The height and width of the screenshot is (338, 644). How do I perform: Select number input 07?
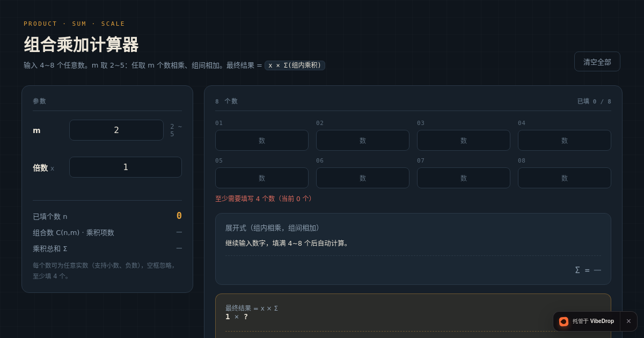464,178
